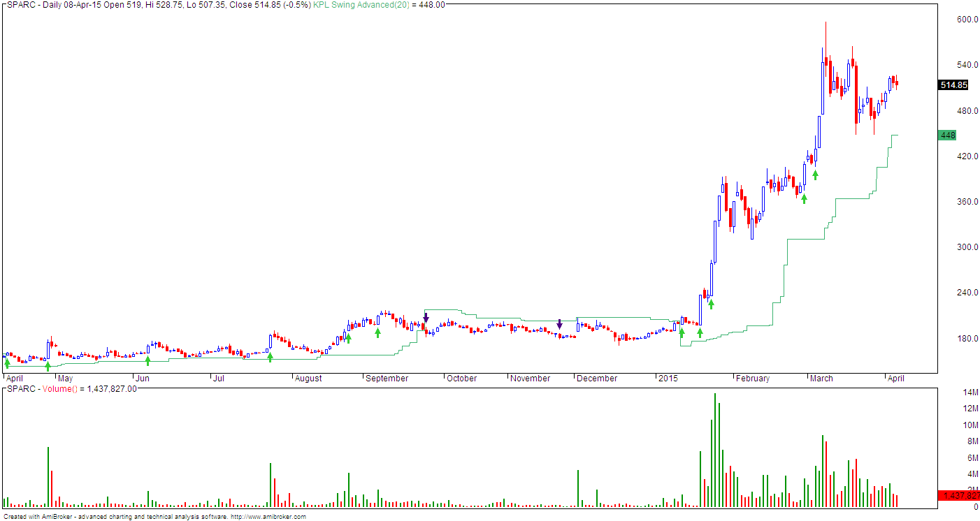The image size is (980, 521).
Task: Click the 240.0 price axis label
Action: [x=966, y=292]
